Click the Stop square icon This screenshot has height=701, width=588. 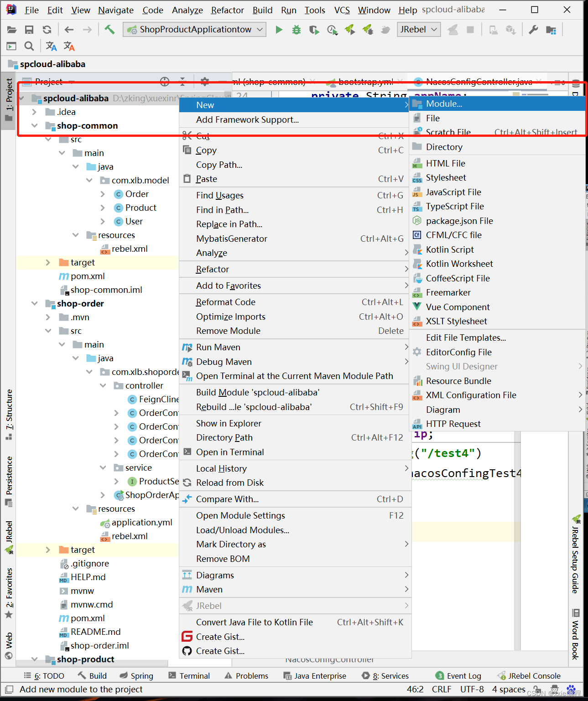tap(470, 30)
